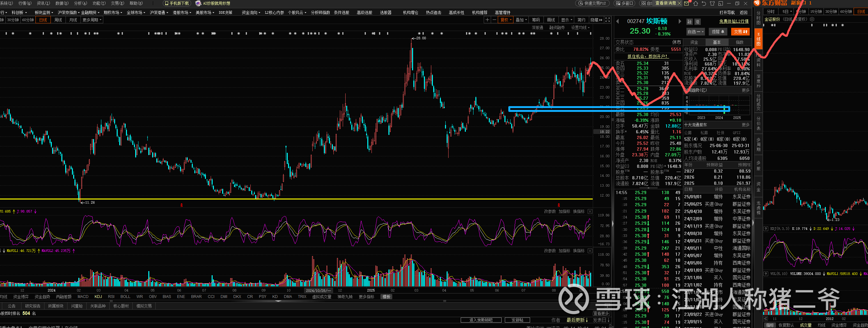Viewport: 868px width, 328px height.
Task: Go to next stock arrow
Action: (x=680, y=21)
